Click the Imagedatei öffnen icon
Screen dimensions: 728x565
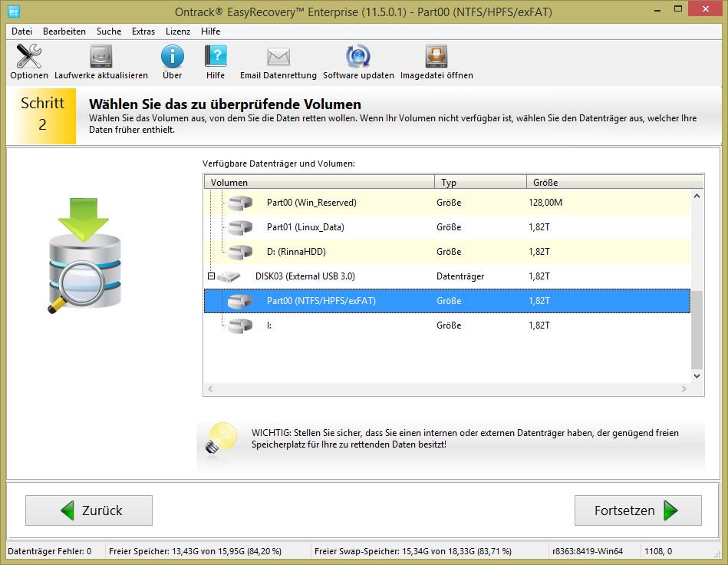pos(436,56)
